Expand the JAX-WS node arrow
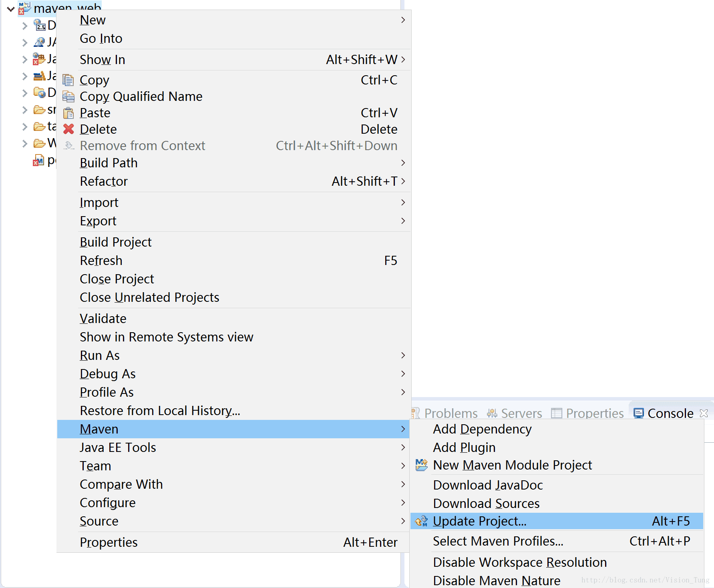The width and height of the screenshot is (714, 588). click(25, 42)
